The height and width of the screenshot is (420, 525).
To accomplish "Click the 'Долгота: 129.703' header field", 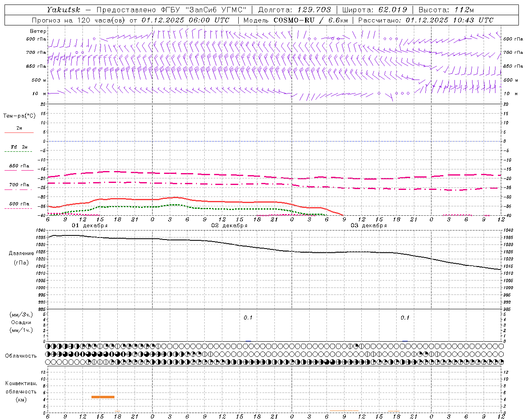I will tap(294, 10).
